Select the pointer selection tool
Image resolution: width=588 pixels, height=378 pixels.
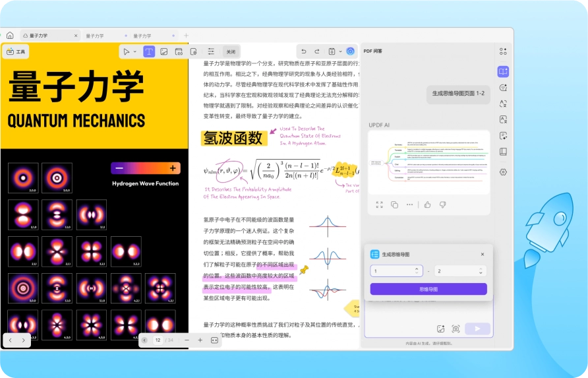pos(127,51)
